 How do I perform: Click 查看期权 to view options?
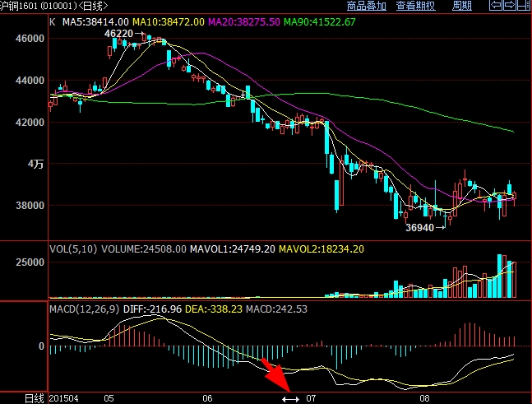pyautogui.click(x=416, y=6)
